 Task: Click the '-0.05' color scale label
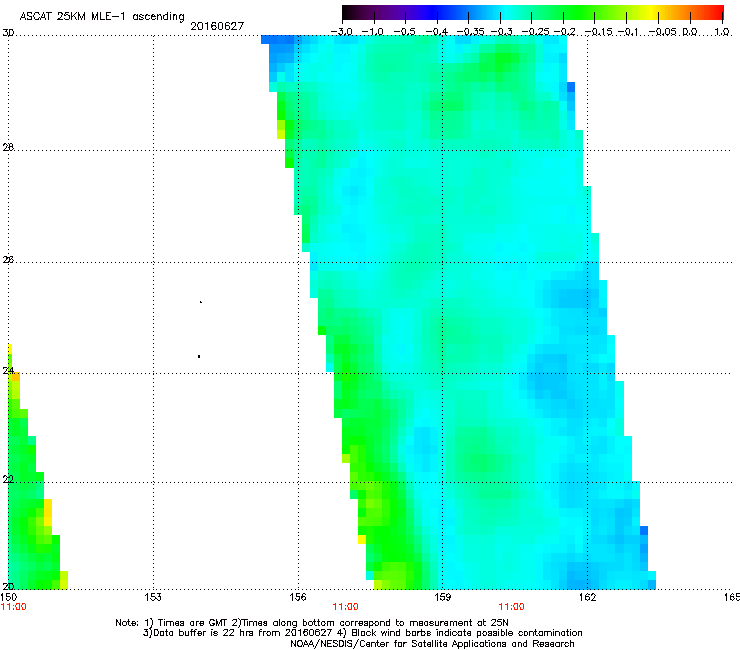click(663, 32)
